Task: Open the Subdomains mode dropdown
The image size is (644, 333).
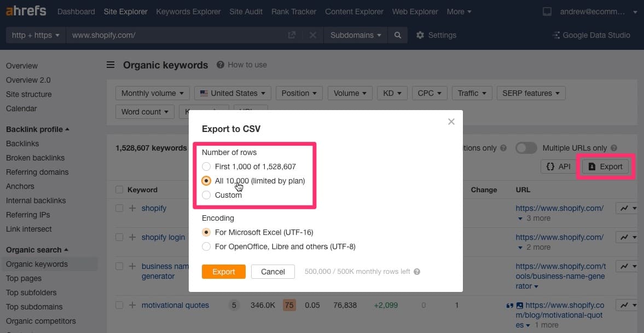Action: (356, 36)
